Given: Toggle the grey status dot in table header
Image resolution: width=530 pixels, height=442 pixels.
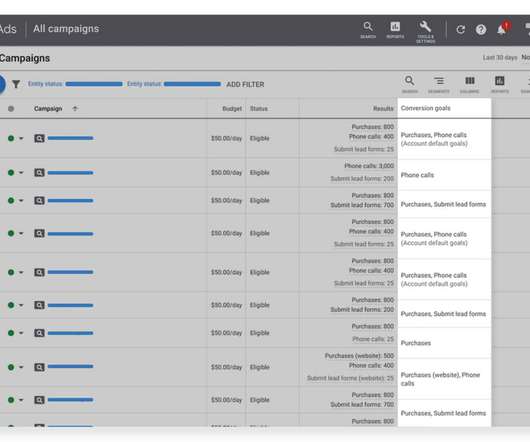Looking at the screenshot, I should (x=11, y=109).
